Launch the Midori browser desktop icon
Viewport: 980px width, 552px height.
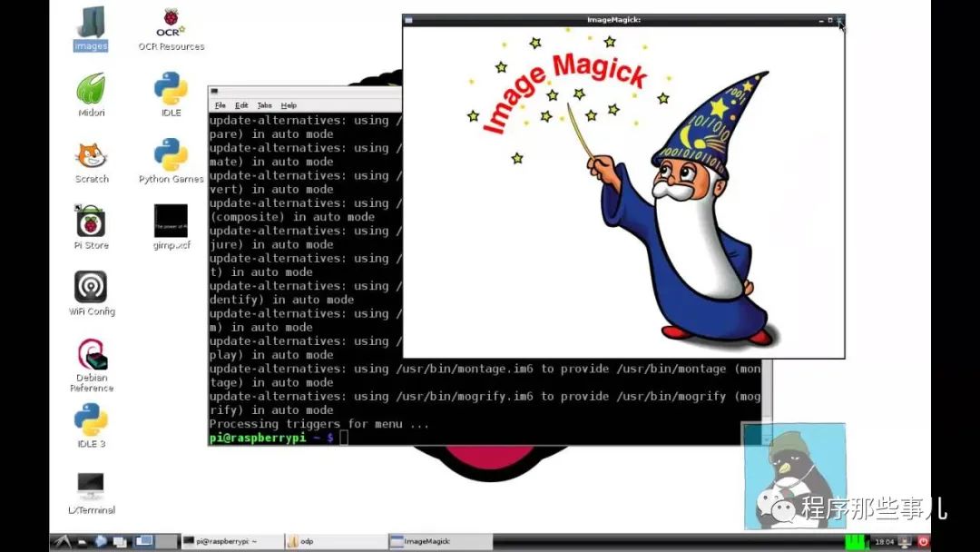(92, 95)
